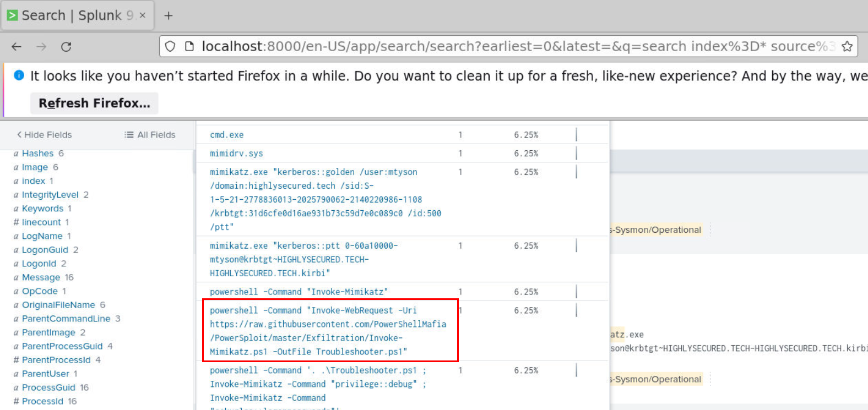Open the LogName field
The height and width of the screenshot is (410, 868).
[x=42, y=236]
